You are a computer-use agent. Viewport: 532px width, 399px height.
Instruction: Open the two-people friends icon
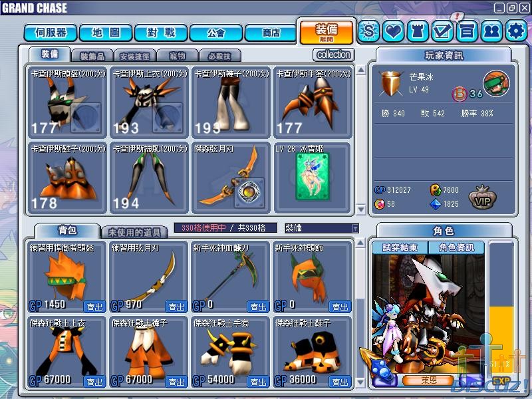tap(491, 31)
